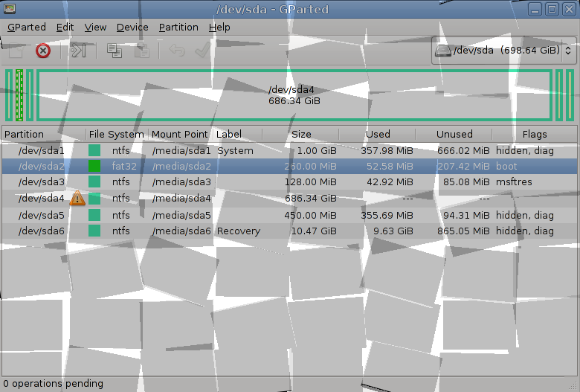Click the Delete partition red X icon
This screenshot has width=580, height=392.
(x=43, y=51)
